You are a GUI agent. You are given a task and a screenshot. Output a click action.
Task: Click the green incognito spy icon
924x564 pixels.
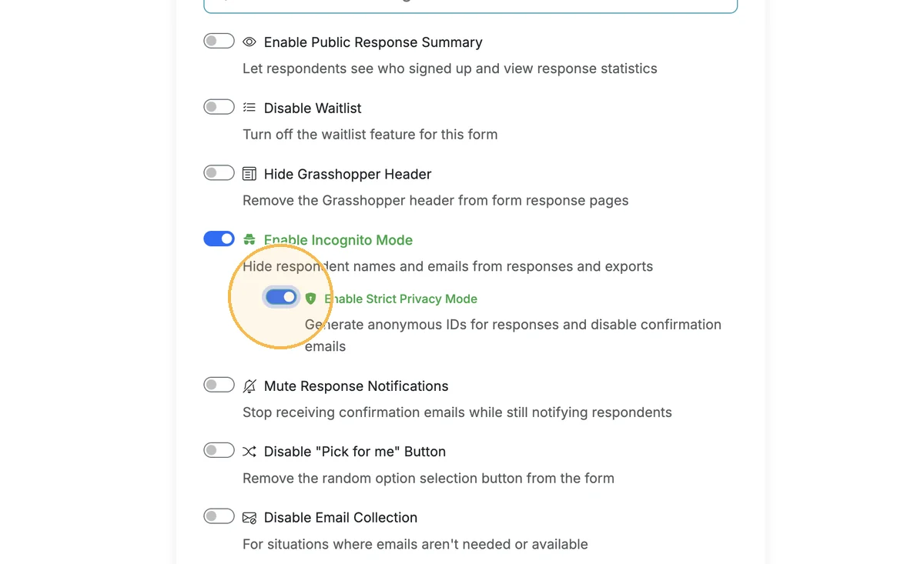tap(249, 240)
